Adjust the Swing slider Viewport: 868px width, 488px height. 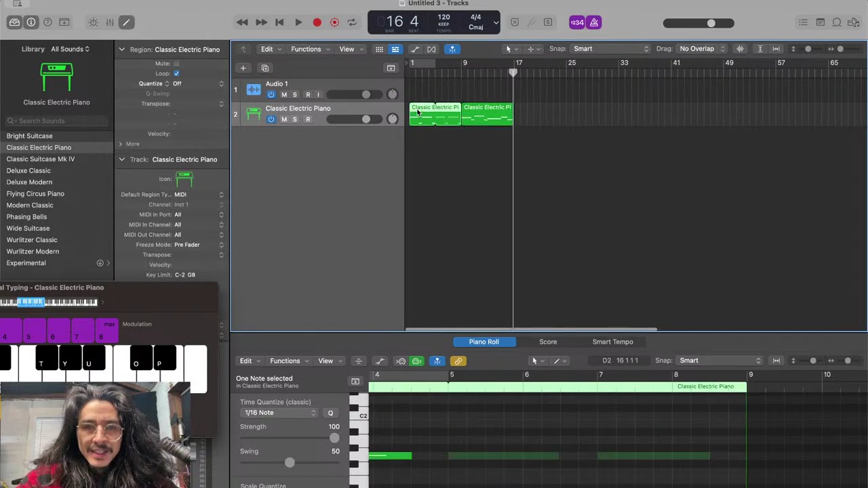(x=290, y=462)
